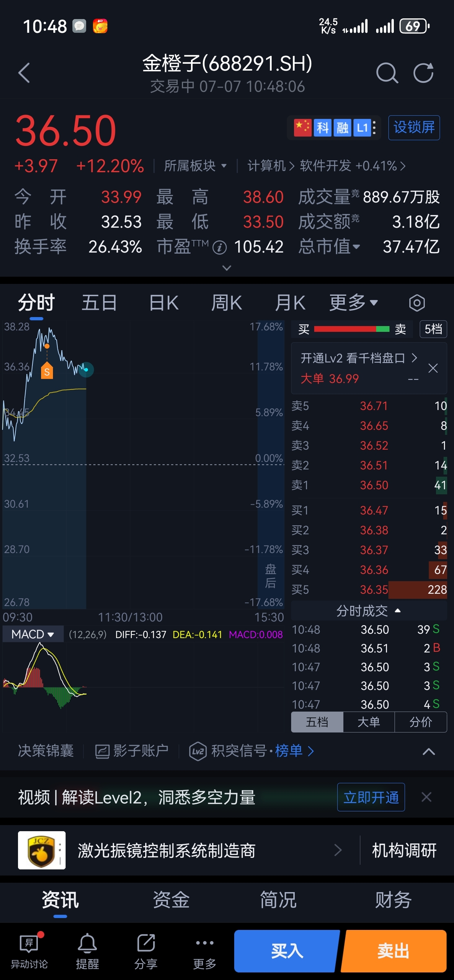This screenshot has height=980, width=454.
Task: Open the 更多 chart period dropdown
Action: pyautogui.click(x=353, y=303)
